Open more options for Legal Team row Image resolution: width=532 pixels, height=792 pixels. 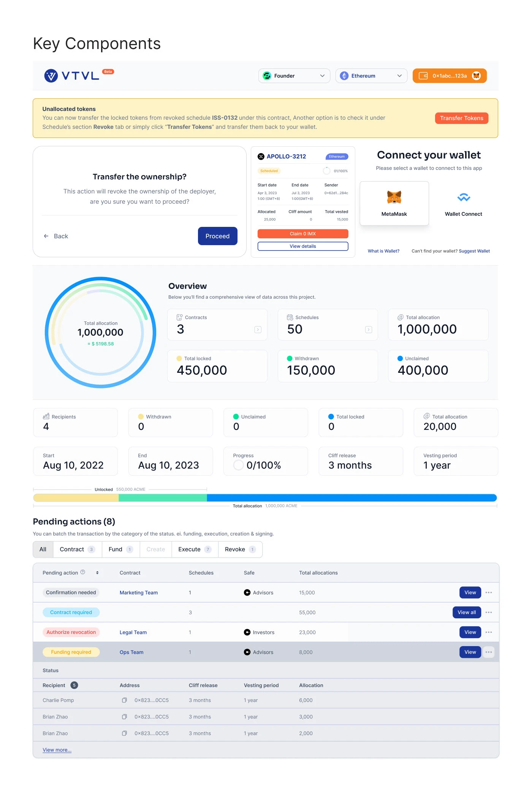[x=489, y=632]
